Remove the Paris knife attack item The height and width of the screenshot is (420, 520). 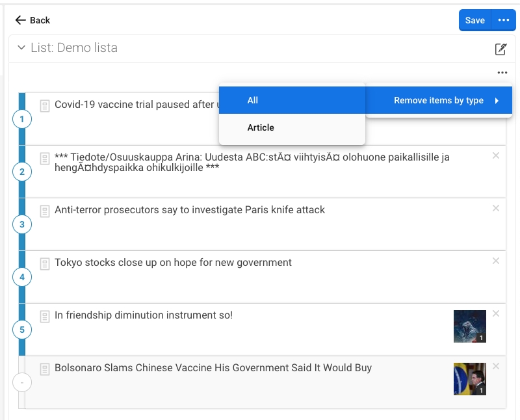coord(496,209)
